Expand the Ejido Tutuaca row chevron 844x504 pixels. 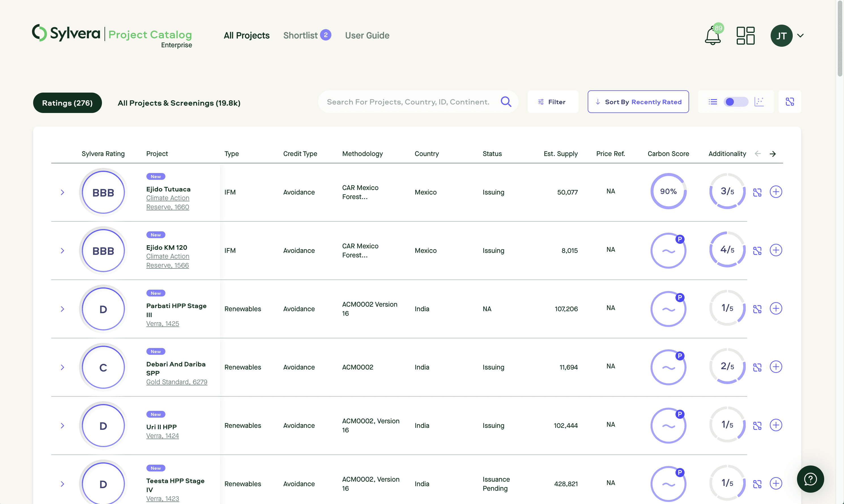(x=63, y=192)
